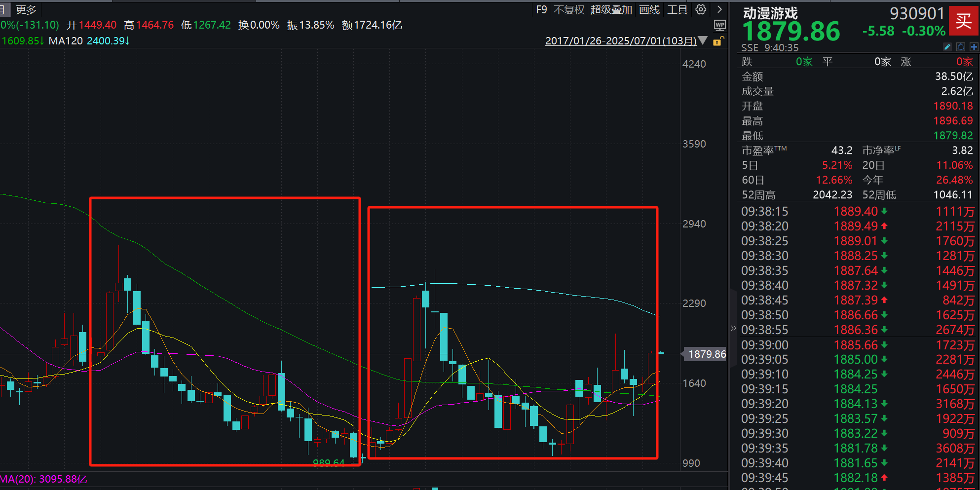This screenshot has width=980, height=490.
Task: Open F9 in-depth data
Action: click(x=541, y=10)
